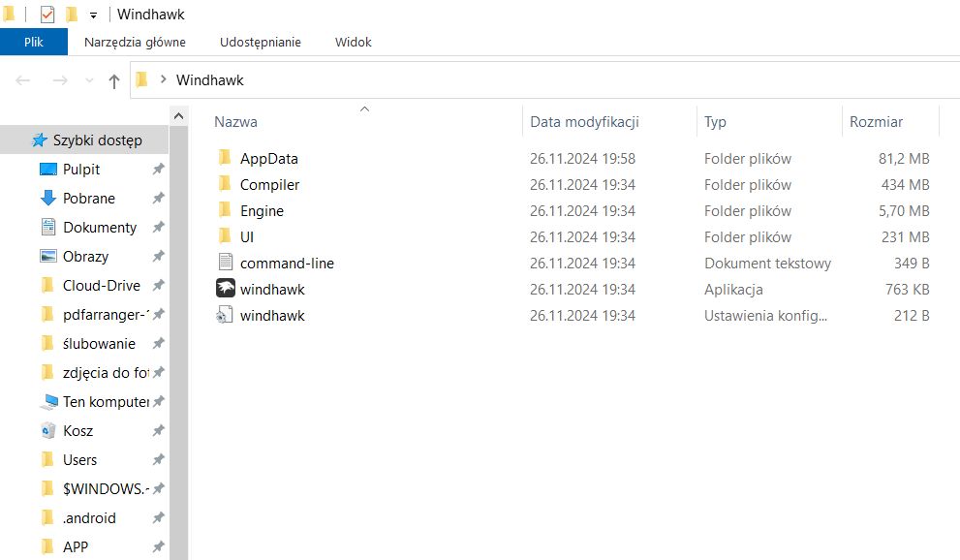Viewport: 960px width, 560px height.
Task: Click the New folder icon in quick access toolbar
Action: (x=72, y=14)
